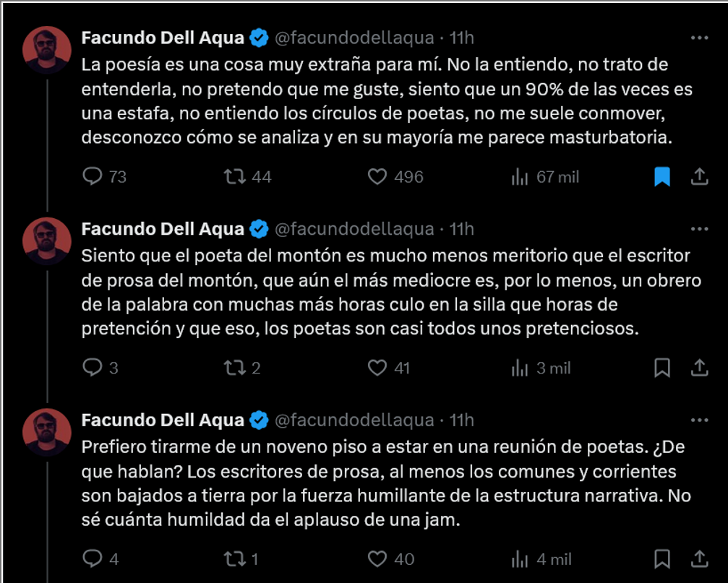728x583 pixels.
Task: Reply to the tweet with 3 comments
Action: pyautogui.click(x=93, y=368)
